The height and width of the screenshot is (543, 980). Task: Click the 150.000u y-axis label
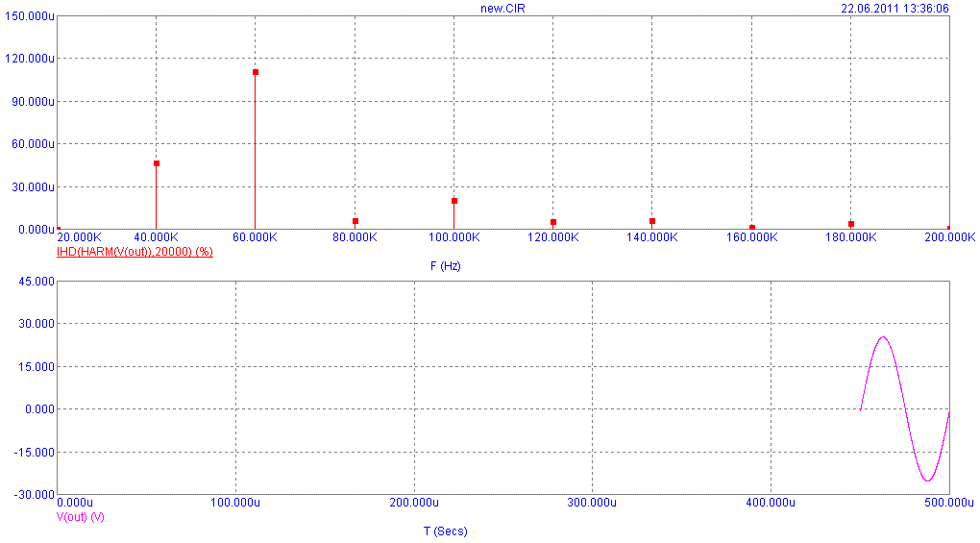(30, 16)
